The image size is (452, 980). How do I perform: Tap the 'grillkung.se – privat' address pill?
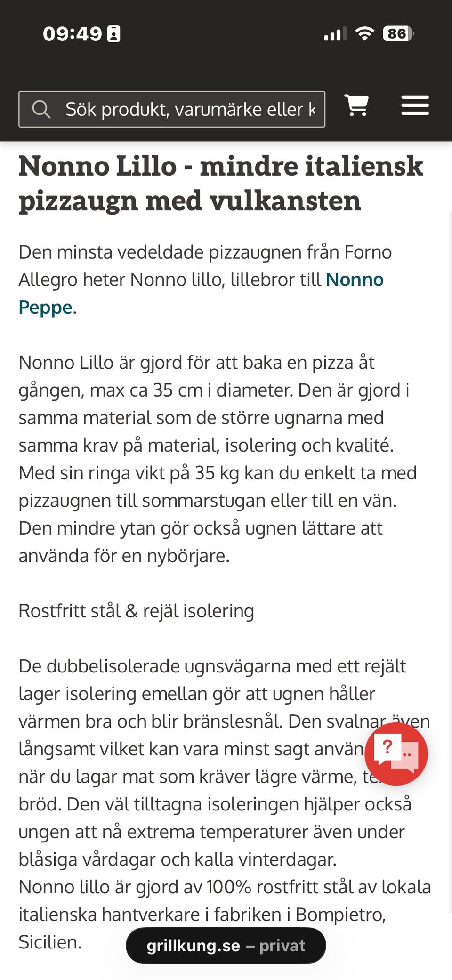coord(226,945)
